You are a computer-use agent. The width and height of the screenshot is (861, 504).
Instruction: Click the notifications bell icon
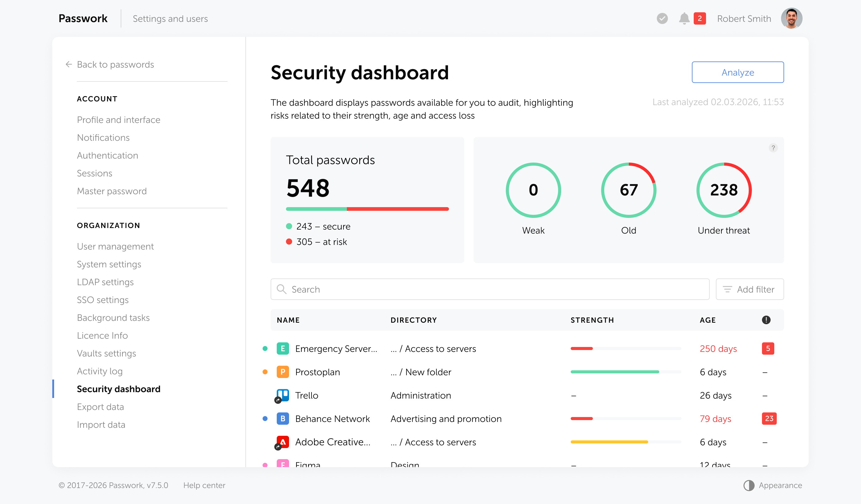click(x=685, y=18)
